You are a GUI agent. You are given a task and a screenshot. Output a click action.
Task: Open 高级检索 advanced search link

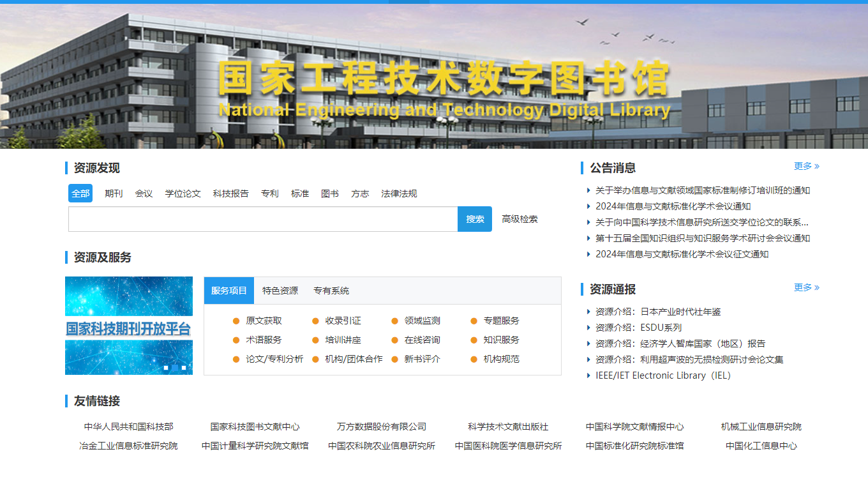click(520, 219)
